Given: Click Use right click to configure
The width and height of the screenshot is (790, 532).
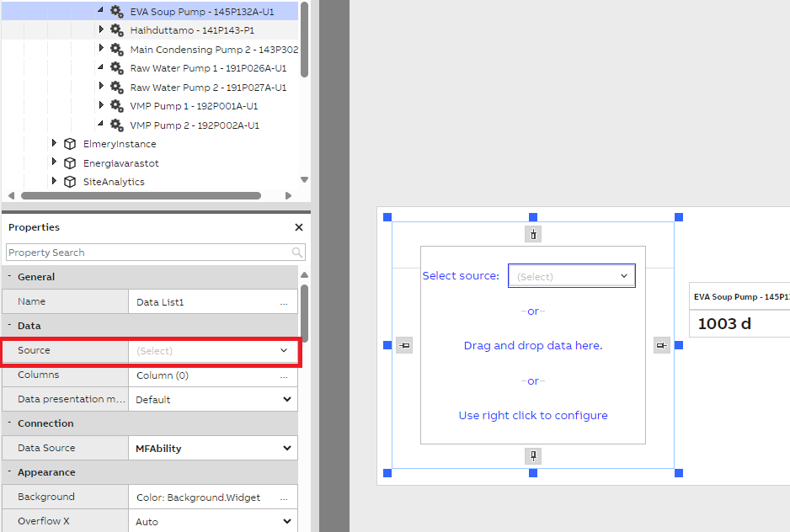Looking at the screenshot, I should pos(532,415).
